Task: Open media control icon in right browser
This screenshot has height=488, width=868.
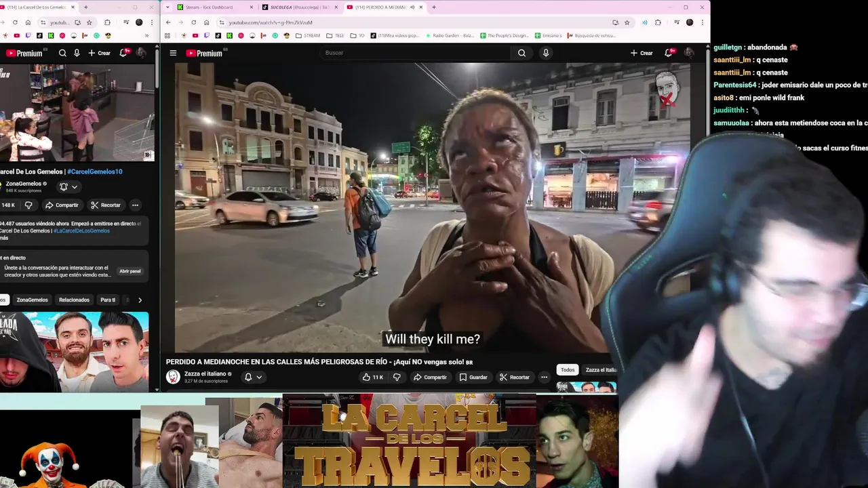Action: [x=676, y=22]
